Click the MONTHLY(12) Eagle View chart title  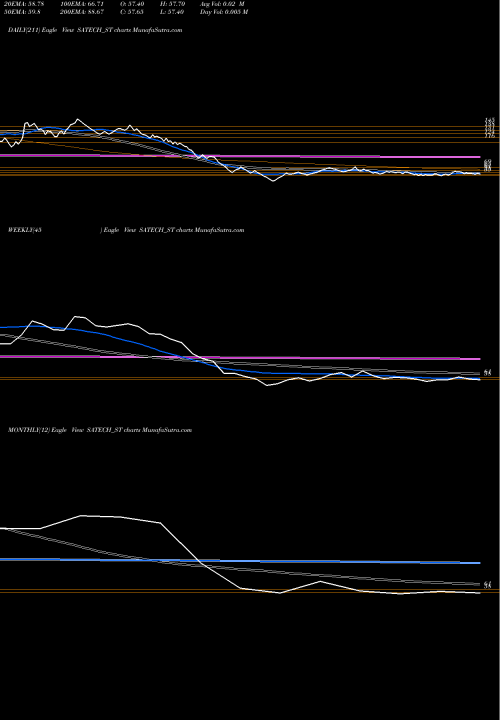click(x=99, y=430)
